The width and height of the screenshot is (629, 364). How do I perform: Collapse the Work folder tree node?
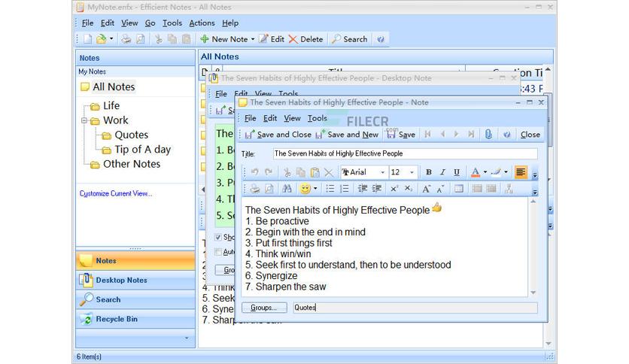point(84,120)
